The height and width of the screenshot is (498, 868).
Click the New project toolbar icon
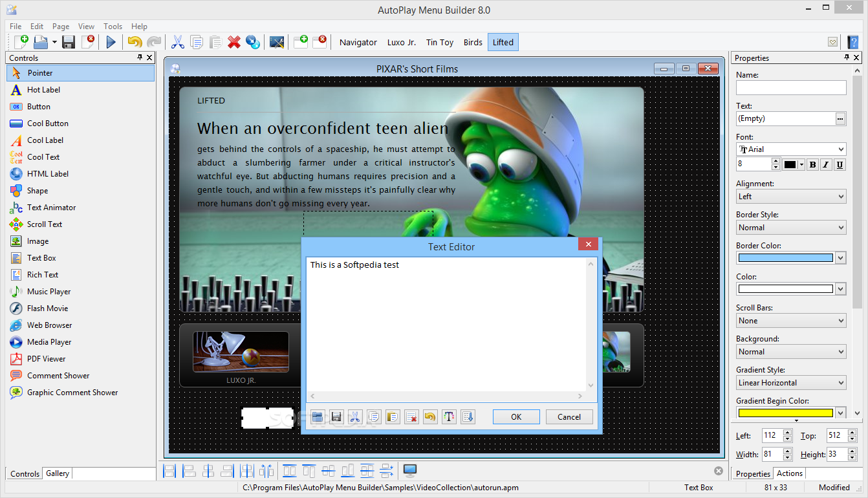[x=21, y=42]
